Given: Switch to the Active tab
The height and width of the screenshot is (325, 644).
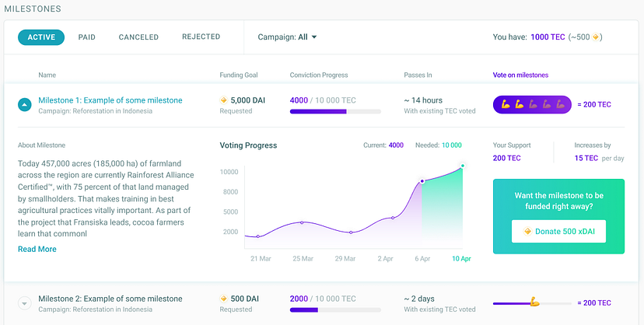Looking at the screenshot, I should [41, 37].
